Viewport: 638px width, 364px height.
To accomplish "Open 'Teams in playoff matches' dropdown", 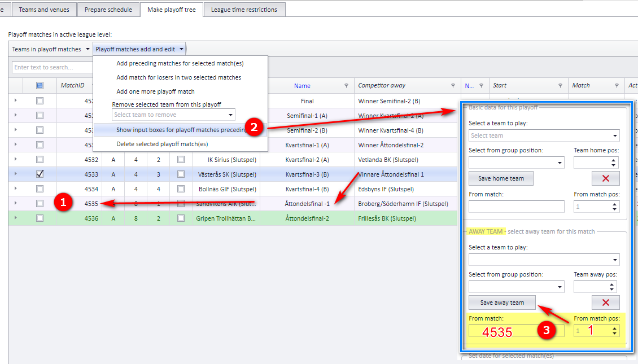I will pyautogui.click(x=50, y=49).
